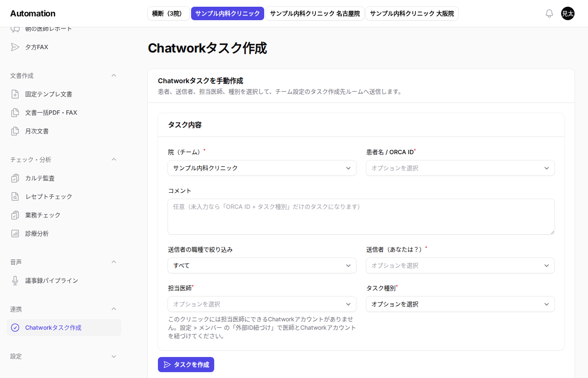Go to 文書一括PDF・FAX page
Screen dimensions: 588x378
64,113
